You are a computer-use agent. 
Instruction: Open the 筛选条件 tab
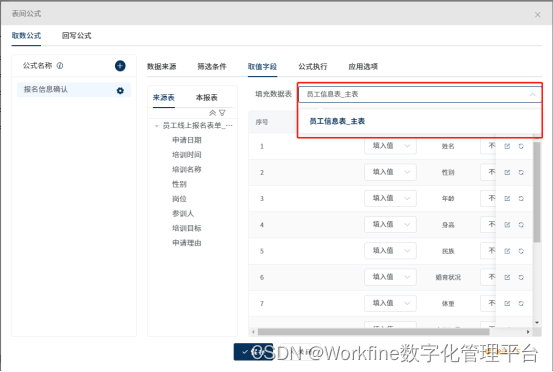212,66
